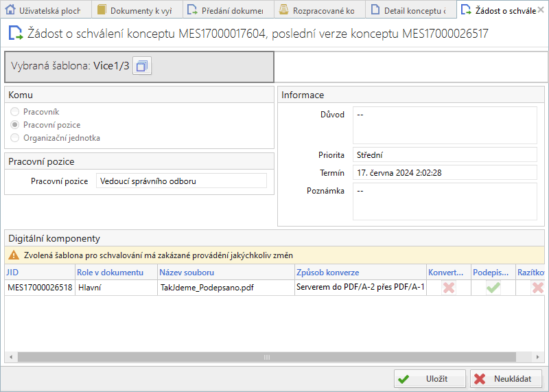This screenshot has width=549, height=392.
Task: Click the yellow warning triangle icon
Action: (13, 255)
